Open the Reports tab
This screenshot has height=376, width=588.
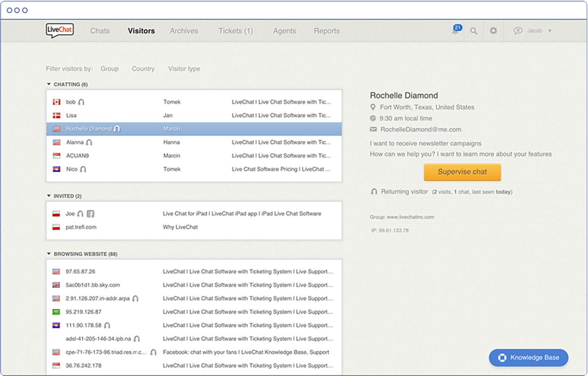[x=326, y=31]
